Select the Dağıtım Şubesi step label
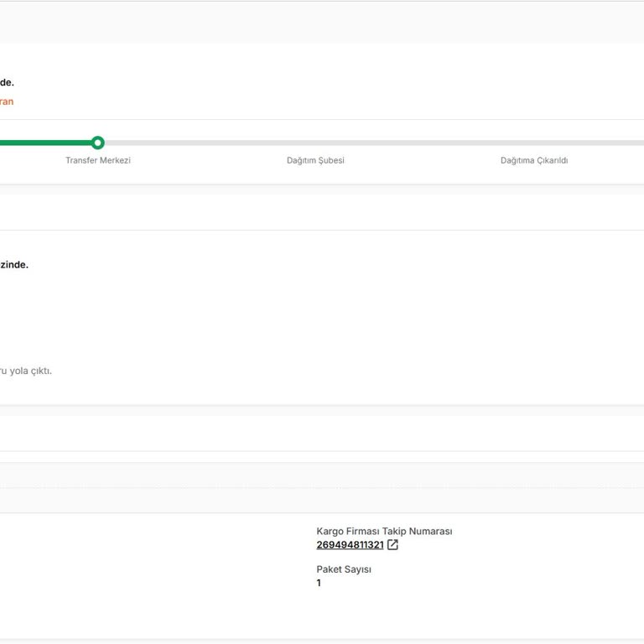 coord(315,160)
